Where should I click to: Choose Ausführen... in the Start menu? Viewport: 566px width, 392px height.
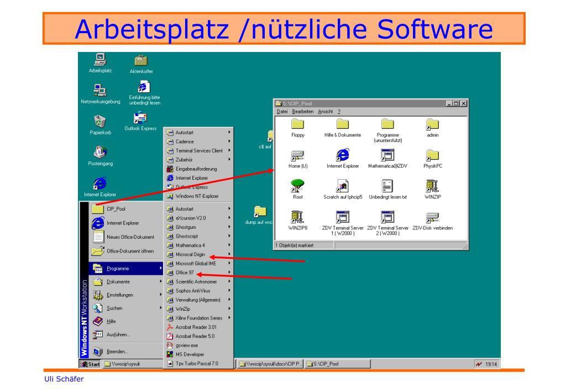pos(125,334)
